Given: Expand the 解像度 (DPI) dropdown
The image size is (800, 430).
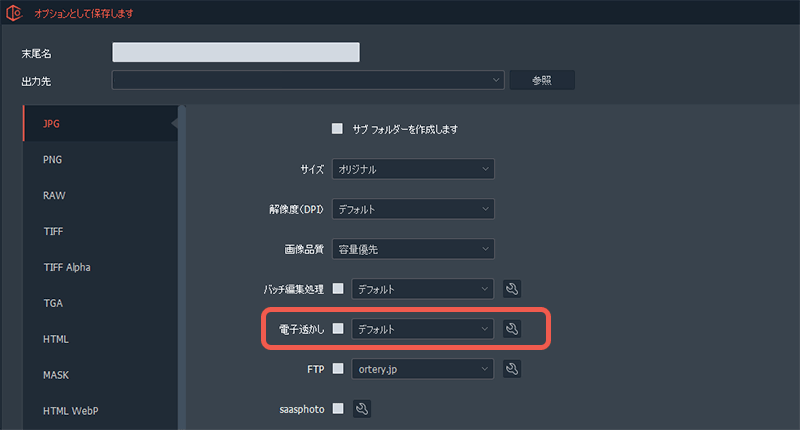Looking at the screenshot, I should click(414, 209).
